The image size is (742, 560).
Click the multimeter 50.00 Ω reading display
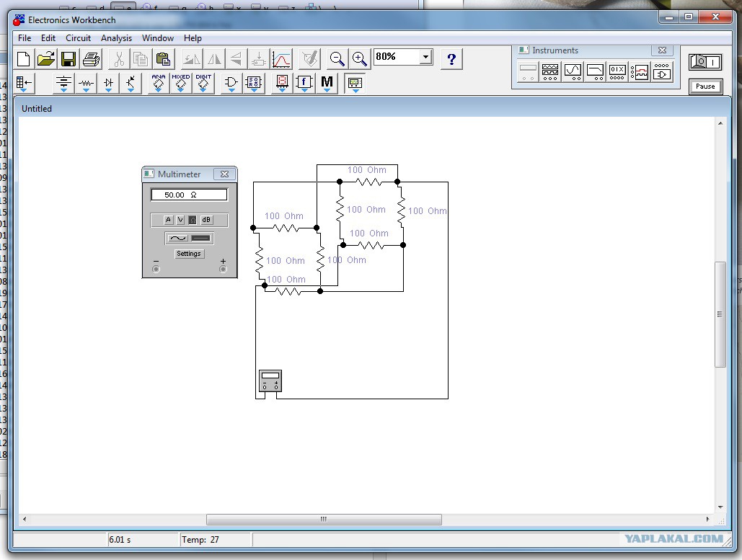pyautogui.click(x=189, y=195)
